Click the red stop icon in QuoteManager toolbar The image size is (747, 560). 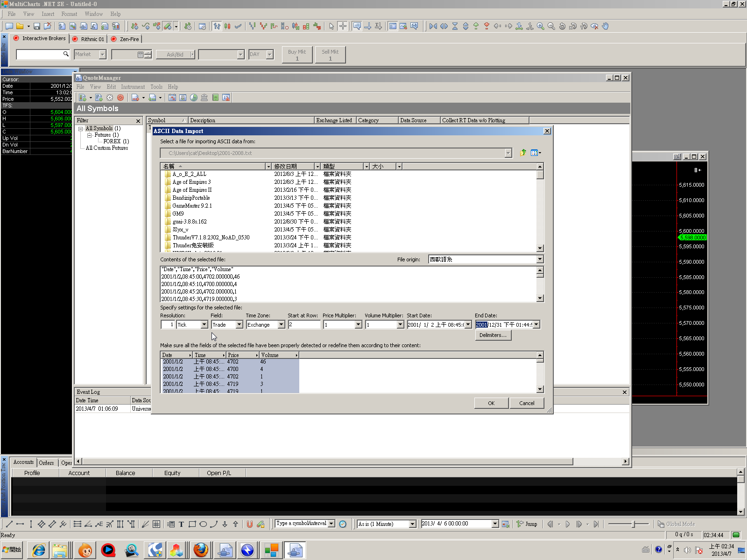[120, 98]
